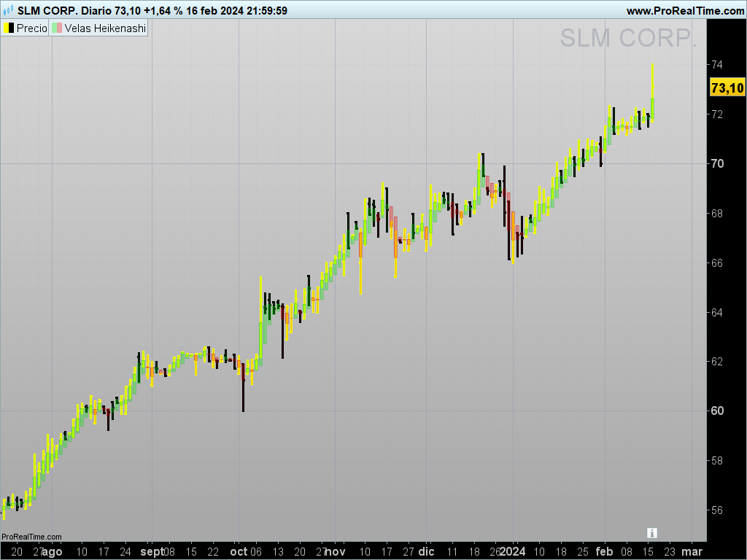
Task: Click the chart icon beside SLM CORP. title
Action: [x=8, y=10]
